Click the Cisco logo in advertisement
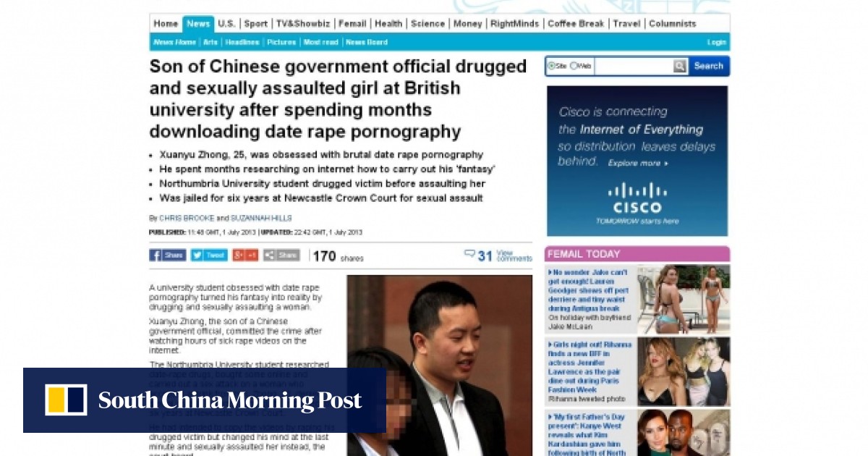This screenshot has height=456, width=868. 637,198
